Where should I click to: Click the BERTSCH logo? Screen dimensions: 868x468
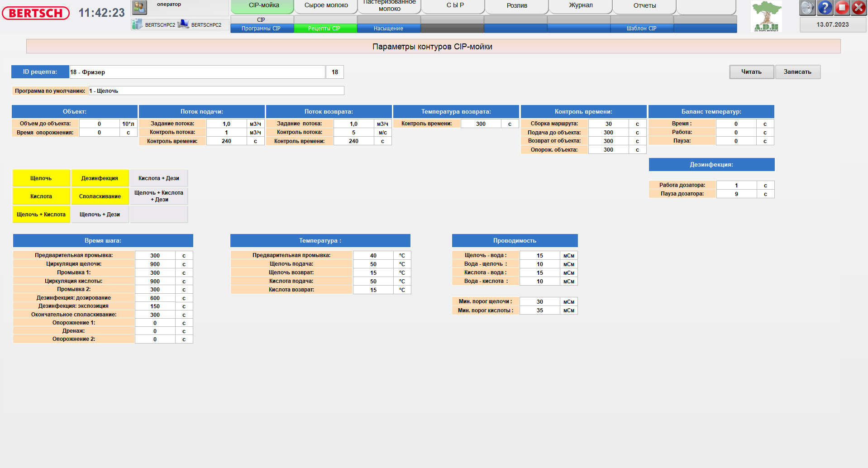[x=36, y=13]
